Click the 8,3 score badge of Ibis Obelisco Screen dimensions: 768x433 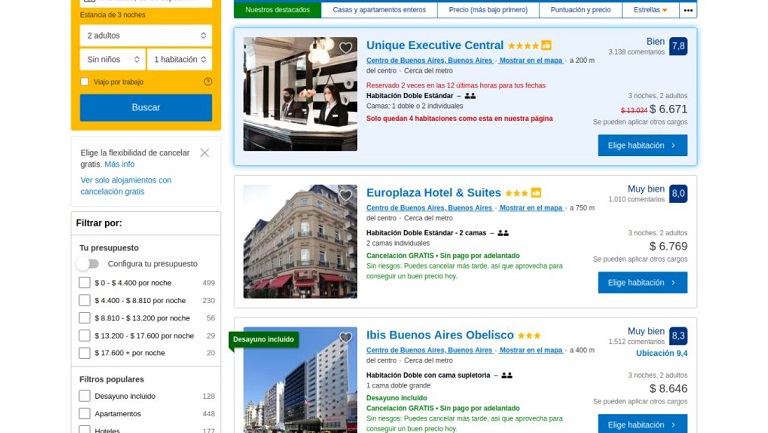pyautogui.click(x=678, y=336)
